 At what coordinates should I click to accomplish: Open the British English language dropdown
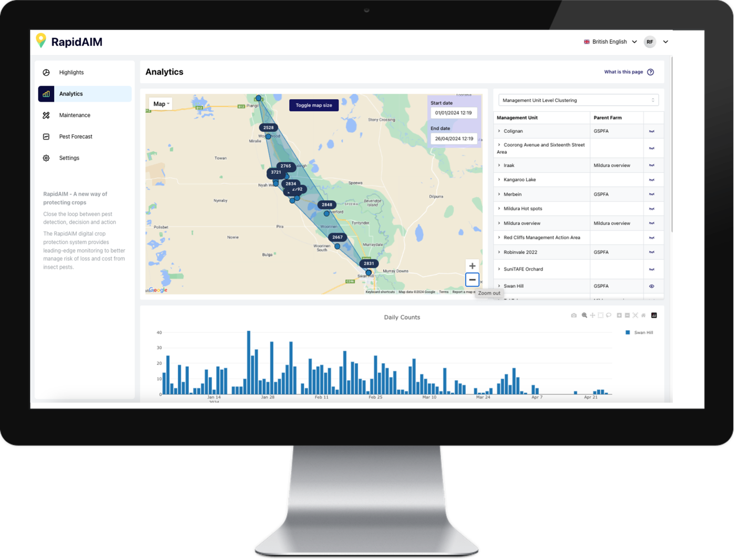(x=610, y=42)
